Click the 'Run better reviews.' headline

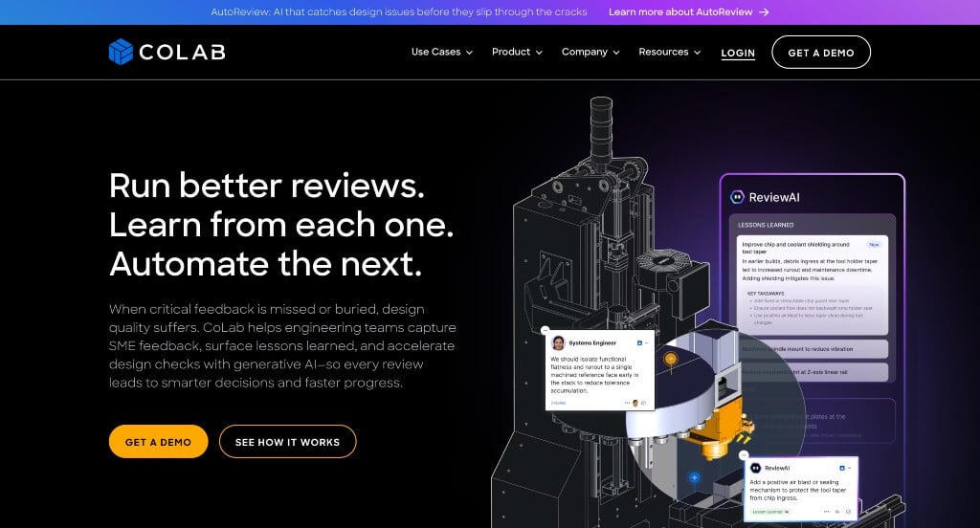pyautogui.click(x=267, y=186)
